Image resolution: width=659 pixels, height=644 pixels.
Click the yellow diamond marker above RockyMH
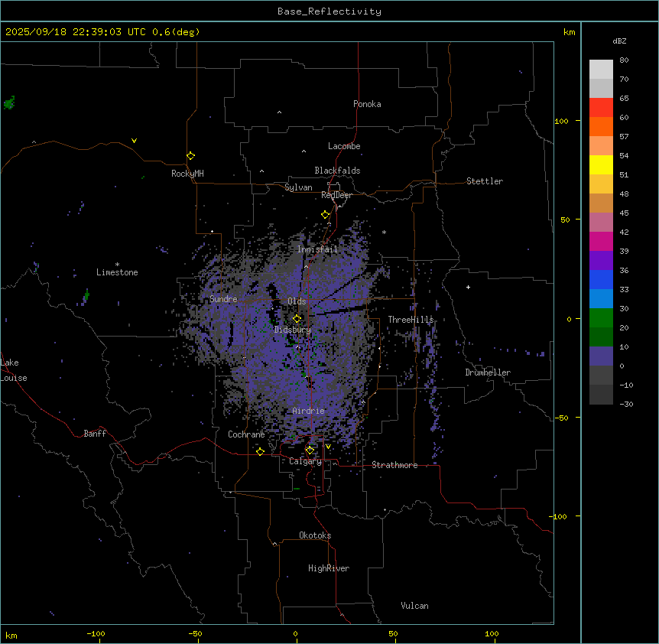pos(190,155)
